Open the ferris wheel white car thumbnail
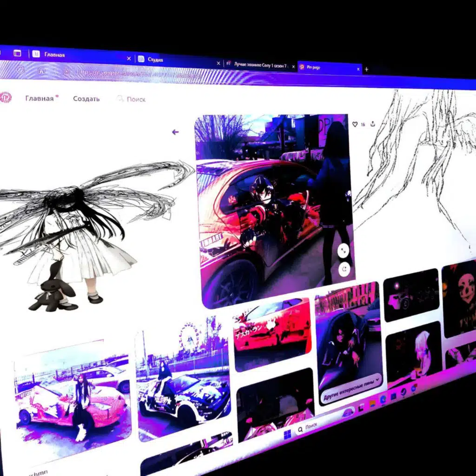This screenshot has width=476, height=476. [183, 379]
